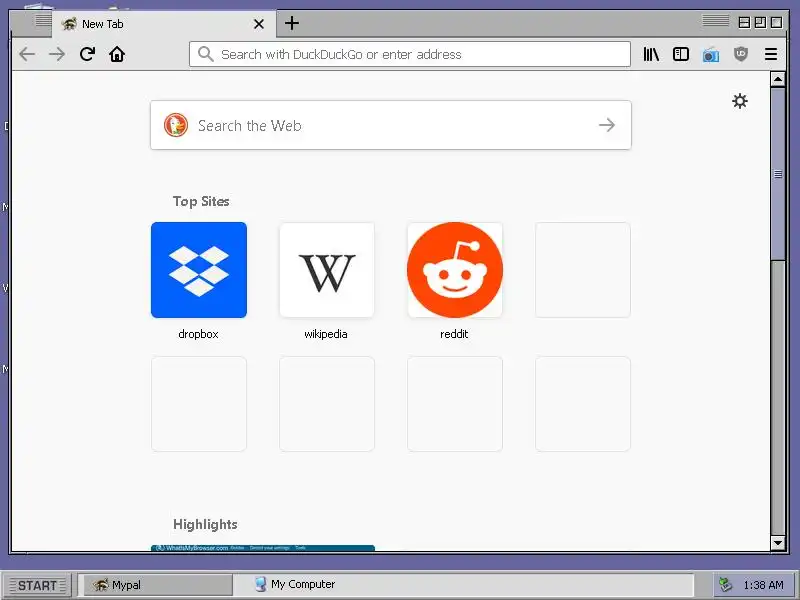Viewport: 800px width, 600px height.
Task: Click the Highlights section heading
Action: [205, 524]
